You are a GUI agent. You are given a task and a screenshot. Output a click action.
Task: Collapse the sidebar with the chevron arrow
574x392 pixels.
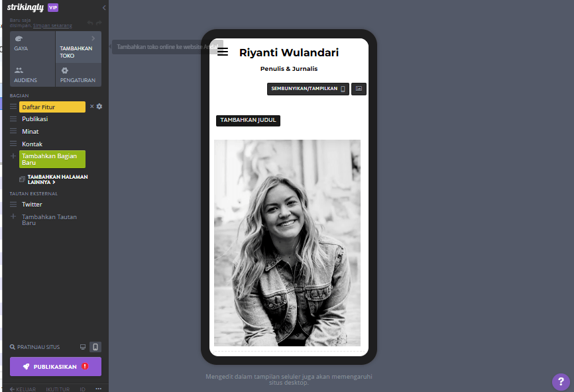[x=103, y=8]
